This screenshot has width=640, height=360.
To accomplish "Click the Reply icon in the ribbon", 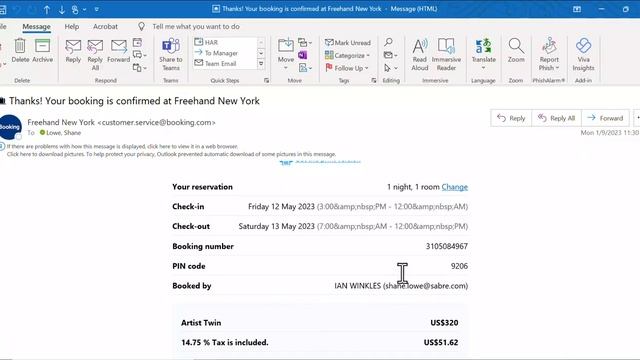I will coord(73,51).
